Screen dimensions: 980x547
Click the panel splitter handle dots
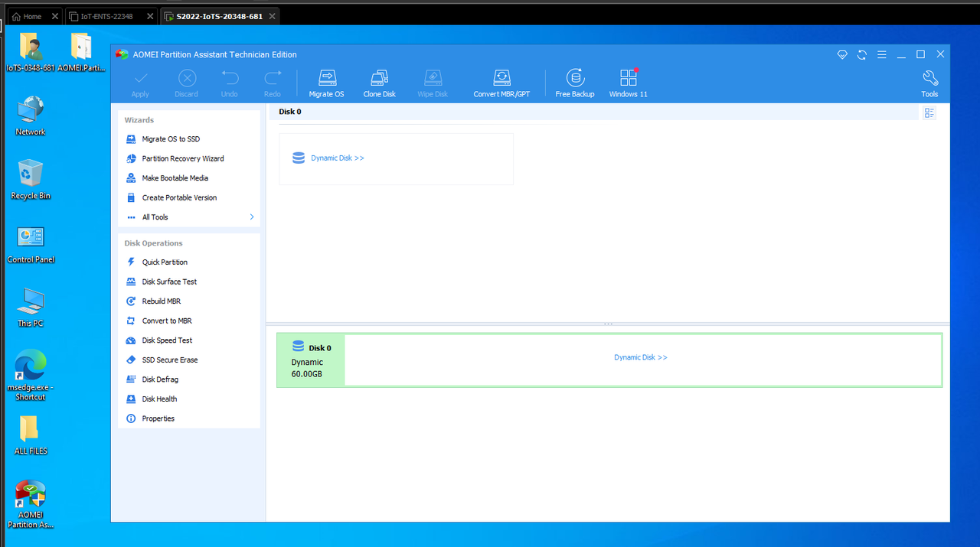pos(608,324)
